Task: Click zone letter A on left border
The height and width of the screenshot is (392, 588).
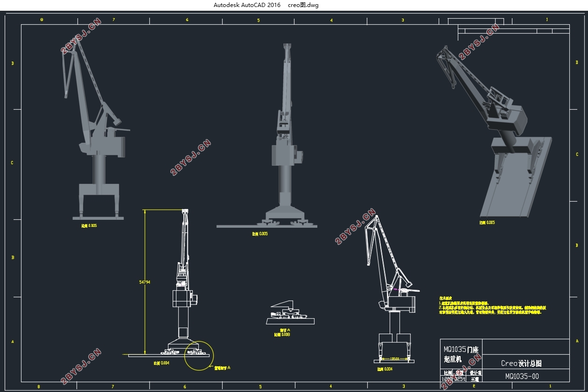Action: [x=13, y=342]
